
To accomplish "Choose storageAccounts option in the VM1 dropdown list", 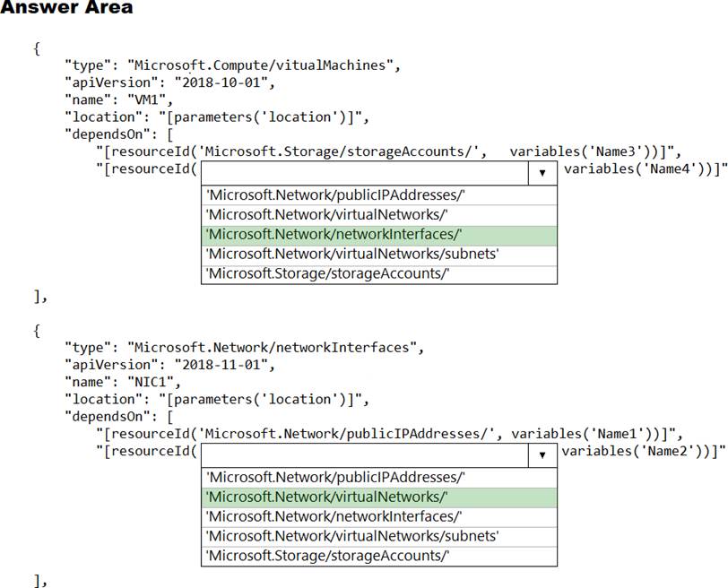I will pyautogui.click(x=328, y=274).
